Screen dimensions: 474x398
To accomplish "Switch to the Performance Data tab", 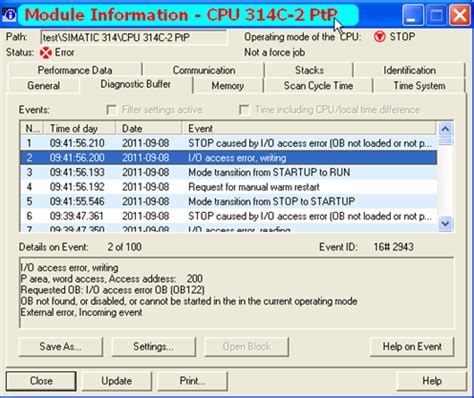I will tap(75, 70).
